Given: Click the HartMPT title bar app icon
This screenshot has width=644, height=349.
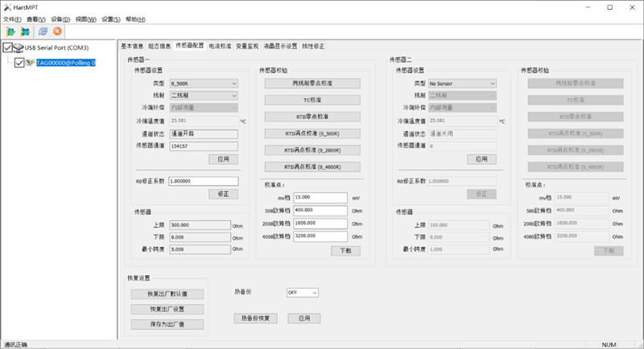Looking at the screenshot, I should 7,7.
